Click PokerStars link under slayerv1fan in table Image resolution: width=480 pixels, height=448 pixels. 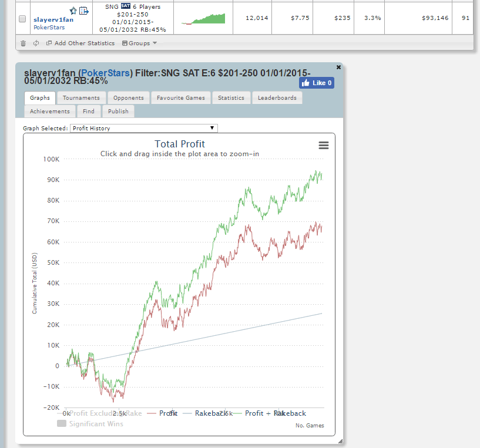[49, 27]
